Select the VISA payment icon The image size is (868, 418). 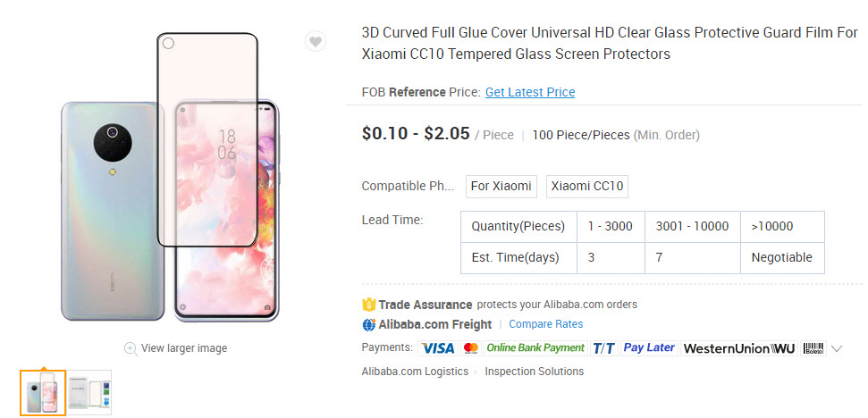tap(437, 348)
